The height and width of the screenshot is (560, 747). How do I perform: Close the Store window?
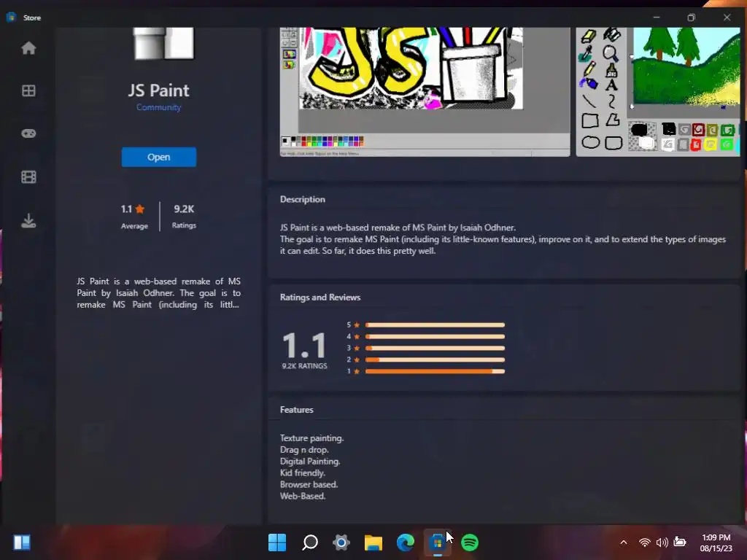(x=727, y=17)
